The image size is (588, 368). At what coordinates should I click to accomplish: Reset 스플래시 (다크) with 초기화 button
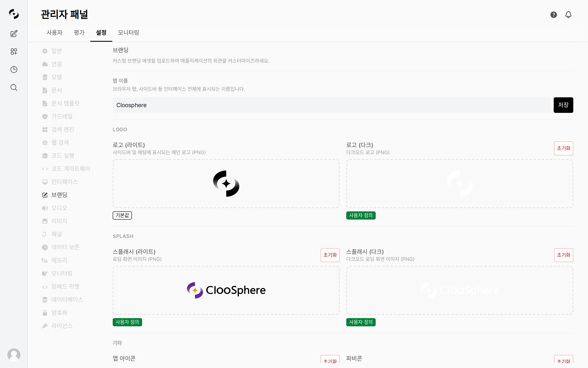563,255
